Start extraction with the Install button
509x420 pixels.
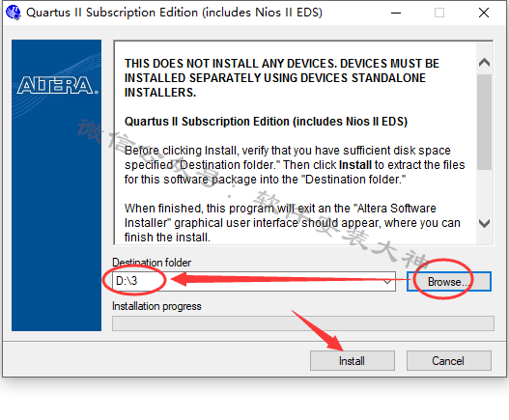(353, 360)
